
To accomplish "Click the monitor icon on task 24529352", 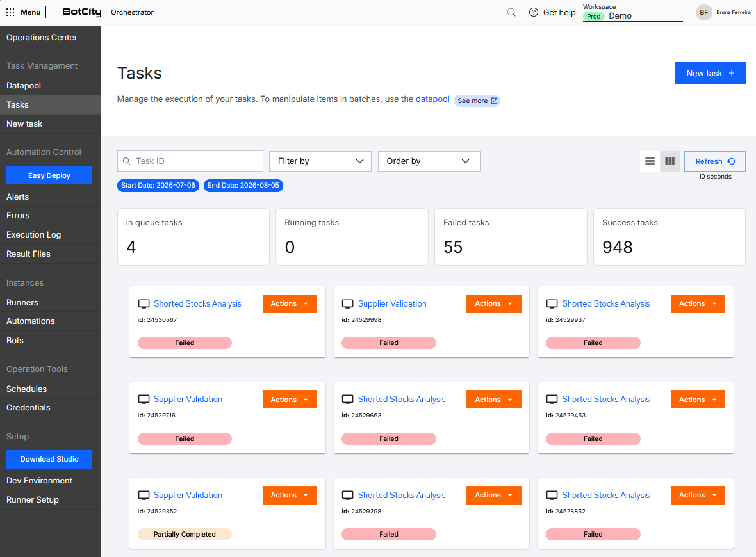I will pyautogui.click(x=144, y=496).
